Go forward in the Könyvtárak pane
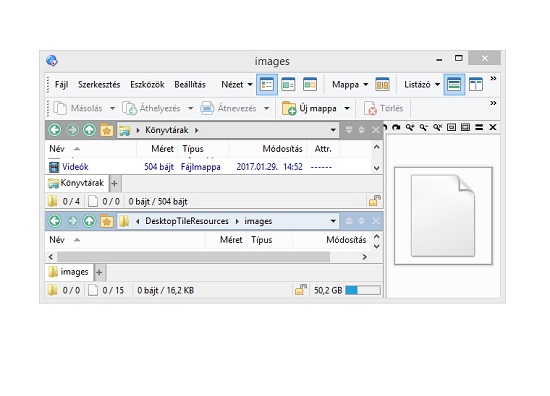Viewport: 550px width, 396px height. [x=73, y=130]
